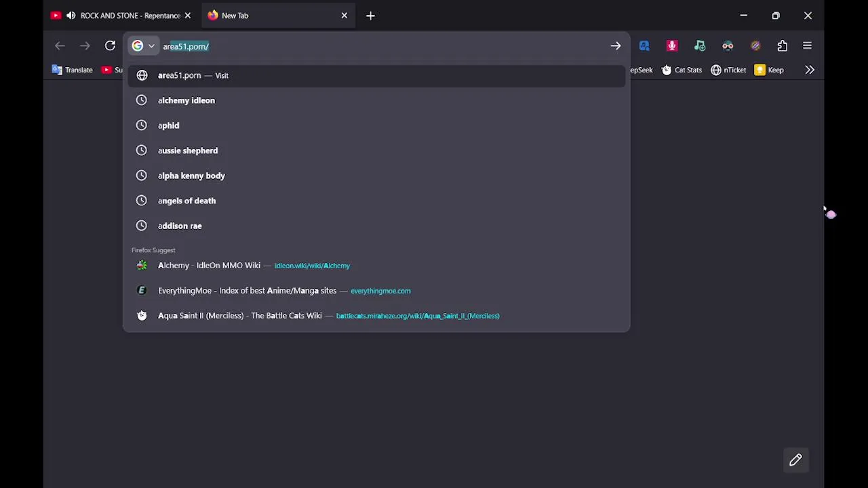Close the ROCK AND STONE tab
The height and width of the screenshot is (488, 868).
pyautogui.click(x=188, y=16)
